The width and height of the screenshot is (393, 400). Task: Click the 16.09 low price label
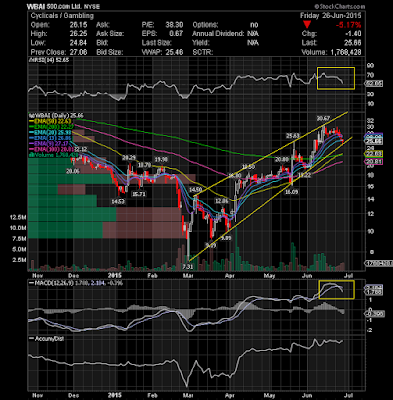tap(291, 192)
